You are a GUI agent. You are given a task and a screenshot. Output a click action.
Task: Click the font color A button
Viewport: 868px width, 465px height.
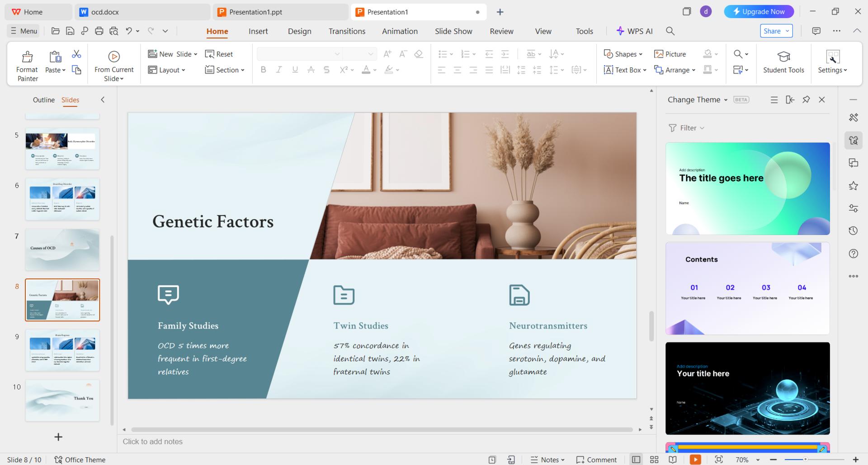click(x=366, y=70)
